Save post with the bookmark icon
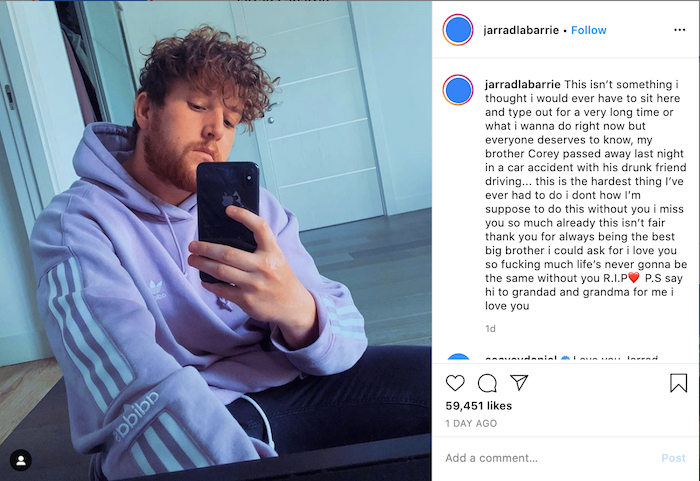 [678, 383]
